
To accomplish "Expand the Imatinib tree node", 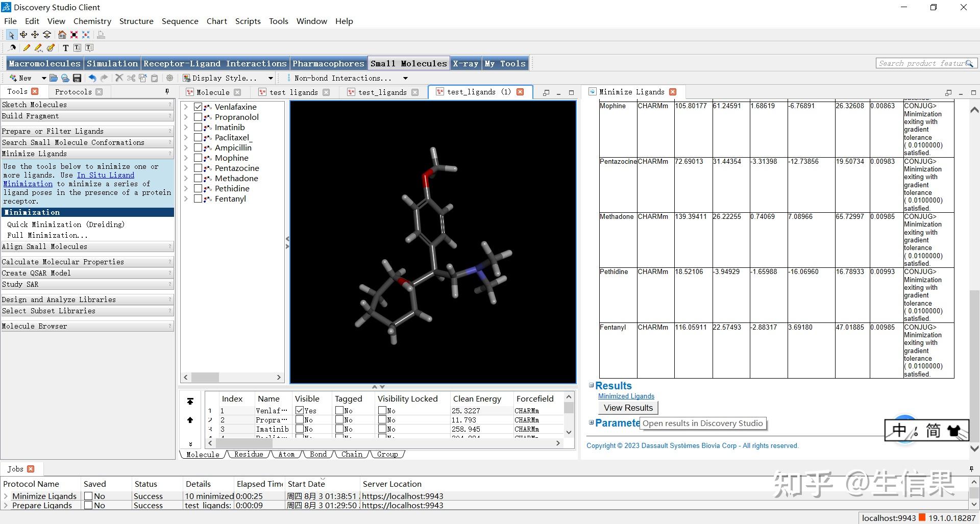I will [x=186, y=128].
